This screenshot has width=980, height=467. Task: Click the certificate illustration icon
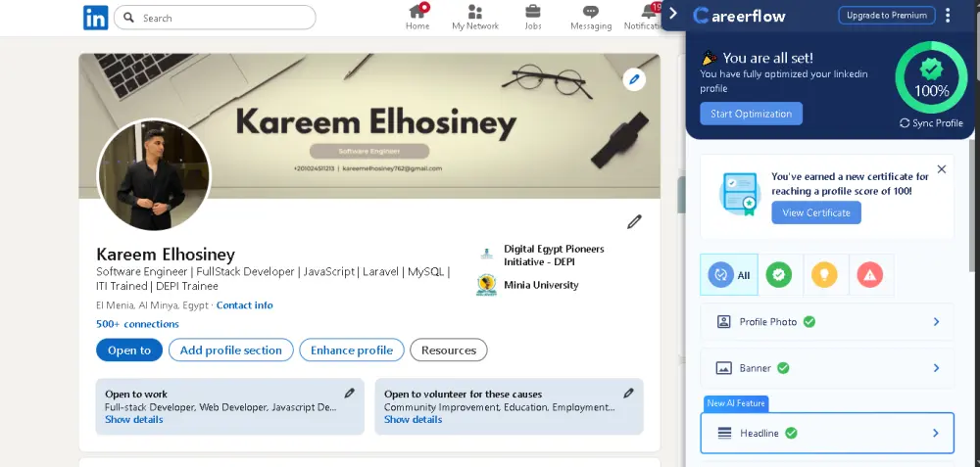coord(739,194)
